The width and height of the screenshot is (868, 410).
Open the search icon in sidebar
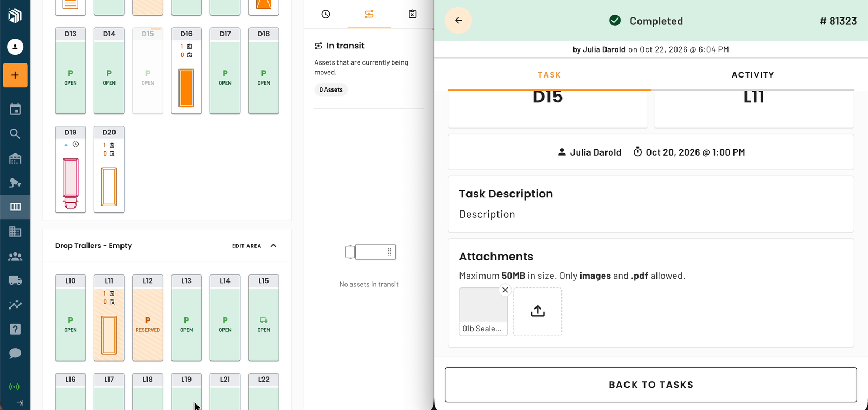click(15, 133)
